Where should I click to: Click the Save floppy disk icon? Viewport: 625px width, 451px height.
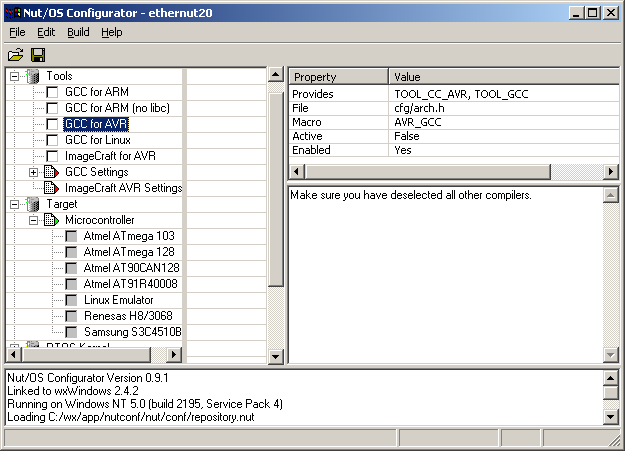pyautogui.click(x=38, y=55)
